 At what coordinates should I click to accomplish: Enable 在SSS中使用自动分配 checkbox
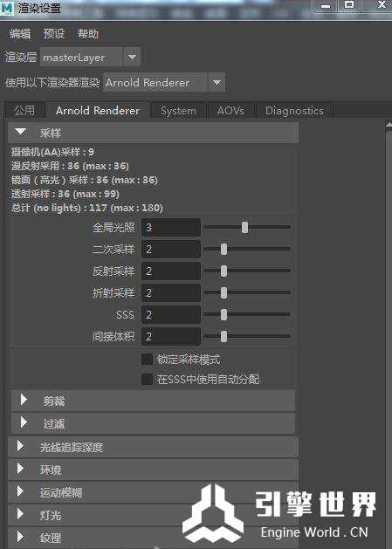(x=148, y=379)
